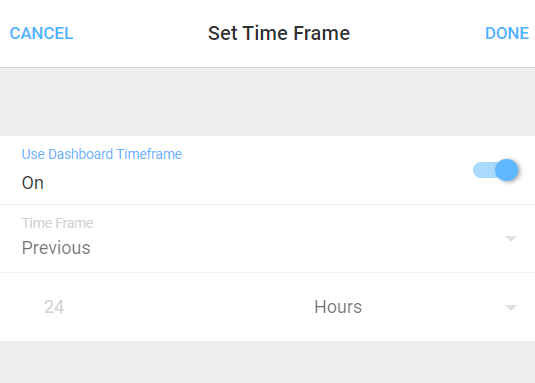This screenshot has width=535, height=383.
Task: Click the On status text
Action: pos(33,183)
